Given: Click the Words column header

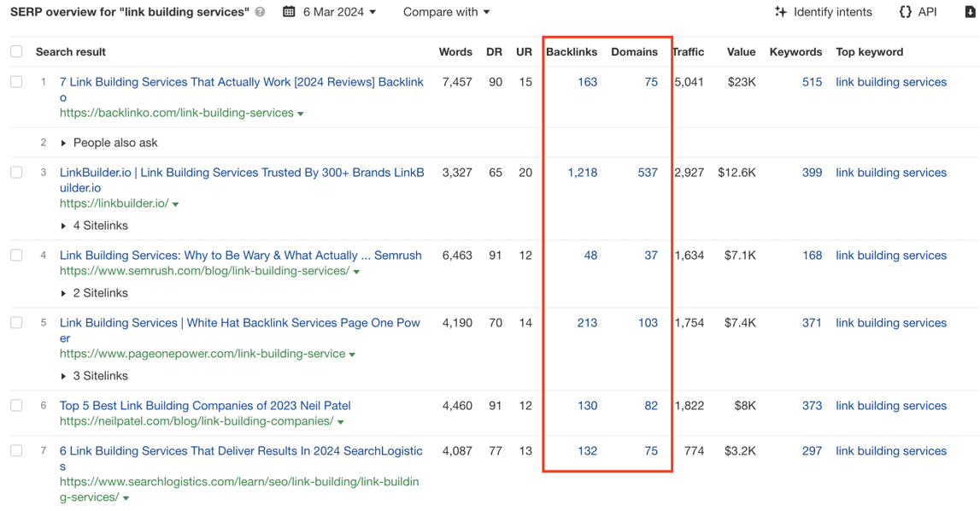Looking at the screenshot, I should [455, 52].
